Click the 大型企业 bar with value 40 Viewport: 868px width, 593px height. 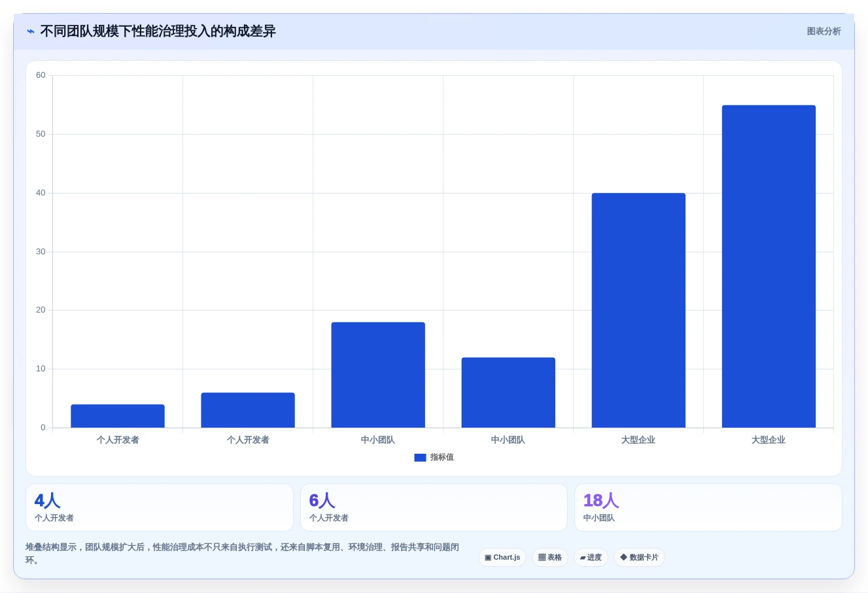638,310
